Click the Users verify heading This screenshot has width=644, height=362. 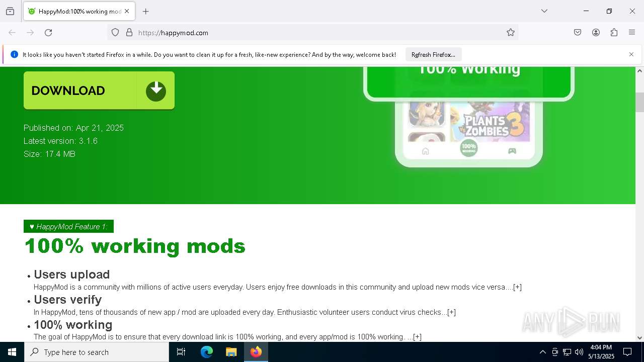click(x=67, y=300)
